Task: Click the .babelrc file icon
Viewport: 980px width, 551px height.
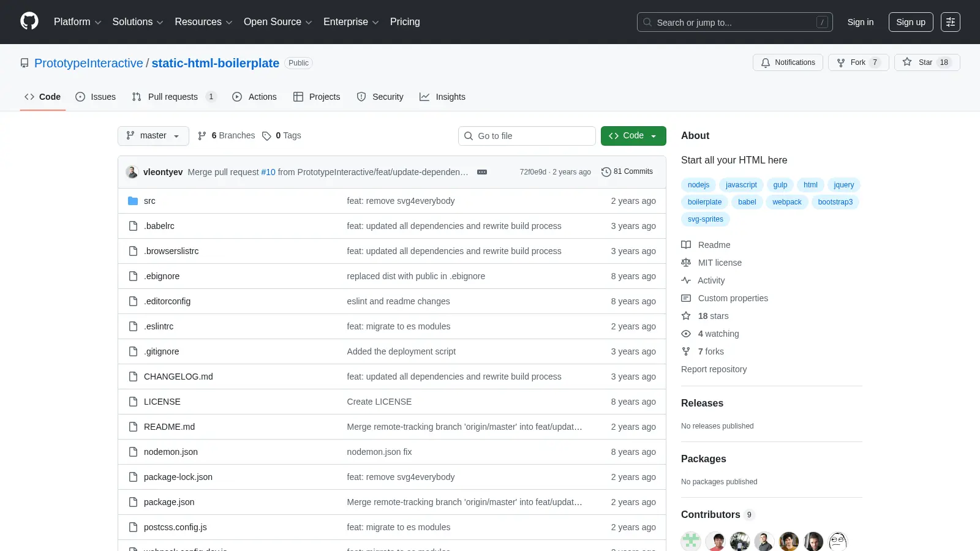Action: pos(133,226)
